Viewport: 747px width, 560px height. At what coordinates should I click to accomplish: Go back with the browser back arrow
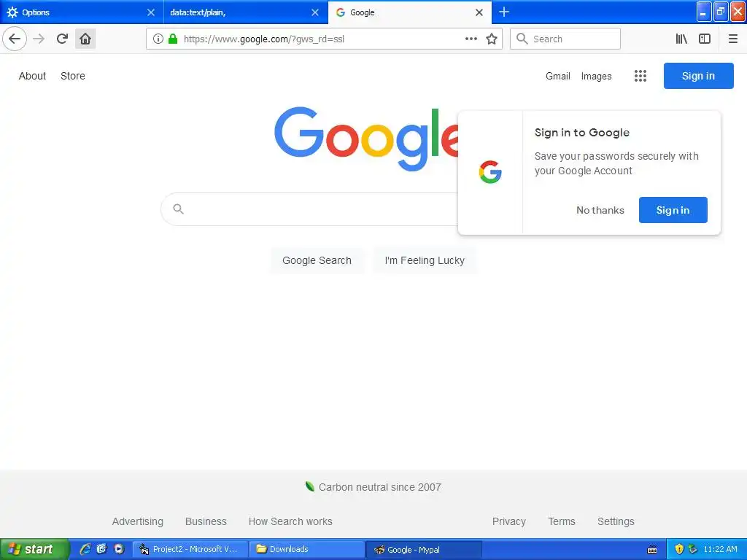tap(15, 39)
